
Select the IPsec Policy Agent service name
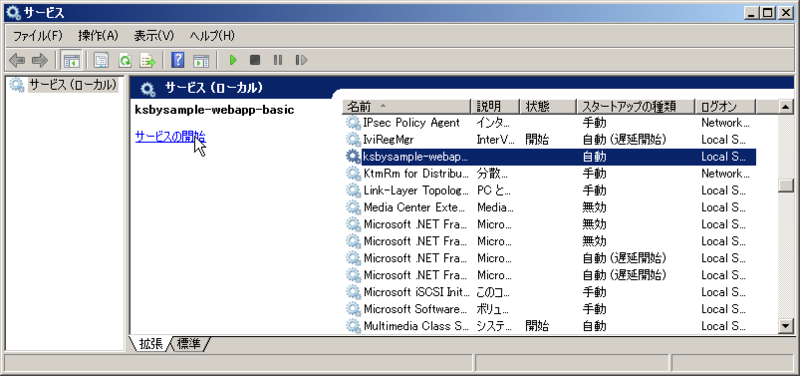pyautogui.click(x=411, y=123)
